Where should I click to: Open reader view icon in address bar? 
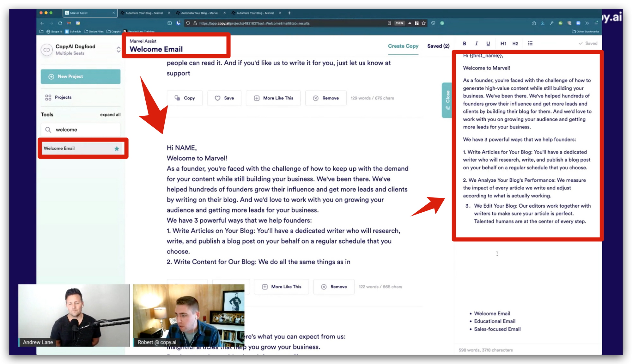tap(389, 23)
